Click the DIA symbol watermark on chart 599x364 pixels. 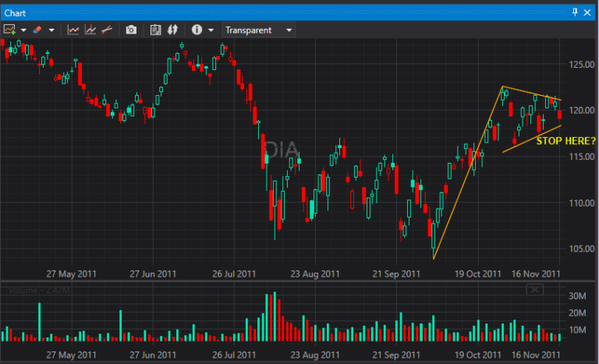click(x=278, y=149)
